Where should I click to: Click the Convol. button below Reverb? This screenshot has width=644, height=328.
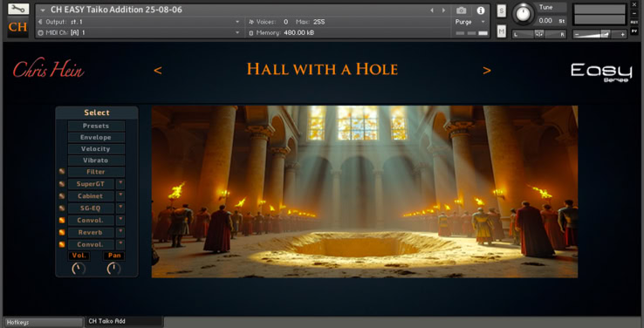tap(91, 244)
